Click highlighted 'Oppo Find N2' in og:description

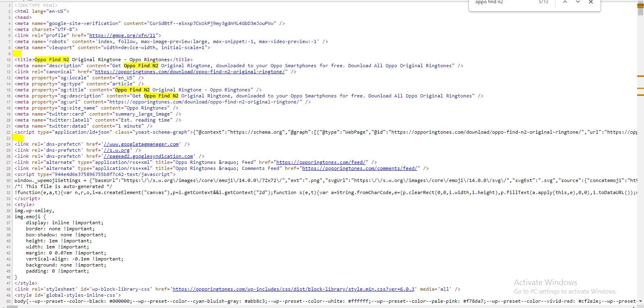(161, 96)
